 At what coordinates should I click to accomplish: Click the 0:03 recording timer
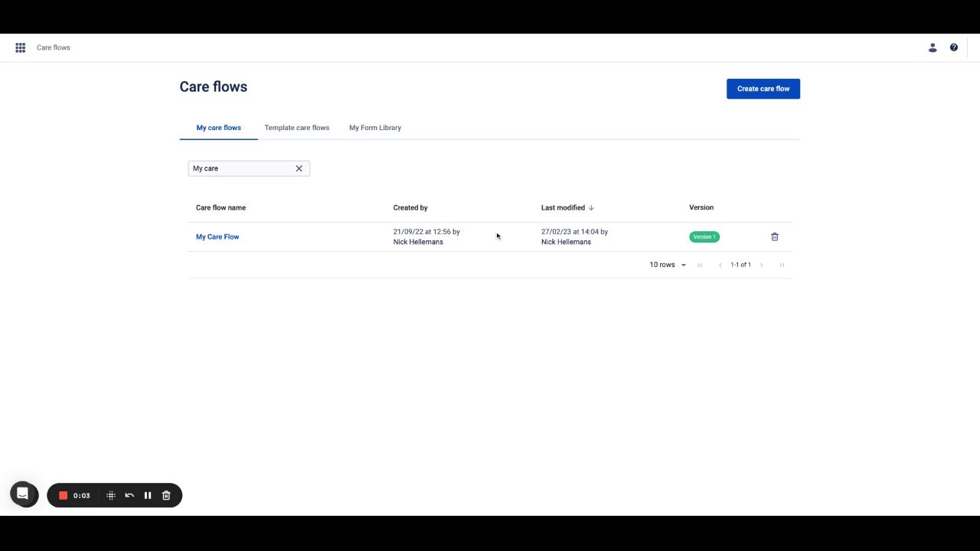pos(81,496)
